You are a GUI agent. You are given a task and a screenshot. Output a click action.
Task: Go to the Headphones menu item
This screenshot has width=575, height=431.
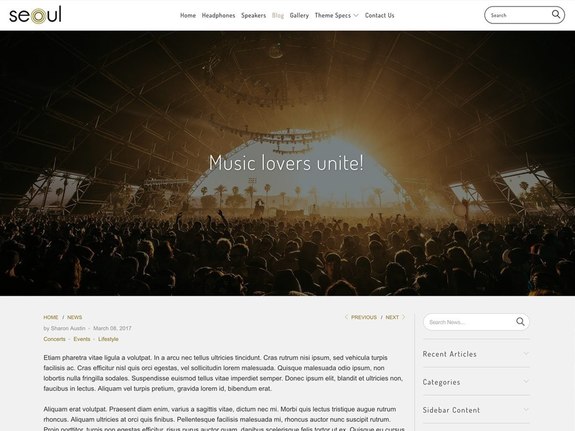(218, 15)
